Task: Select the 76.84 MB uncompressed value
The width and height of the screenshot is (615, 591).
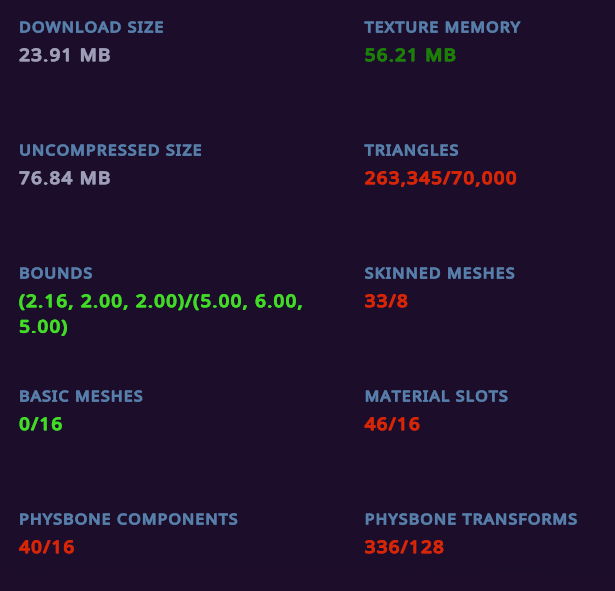Action: pyautogui.click(x=65, y=178)
